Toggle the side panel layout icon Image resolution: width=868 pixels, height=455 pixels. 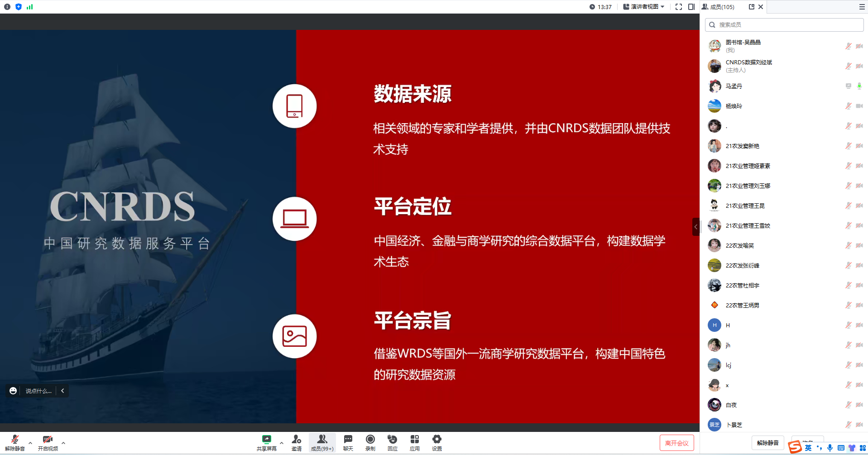tap(691, 7)
